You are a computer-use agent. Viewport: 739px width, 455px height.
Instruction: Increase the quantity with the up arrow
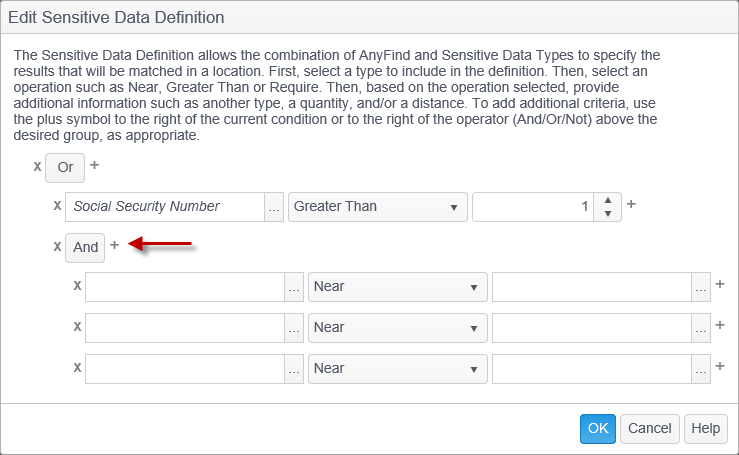608,200
